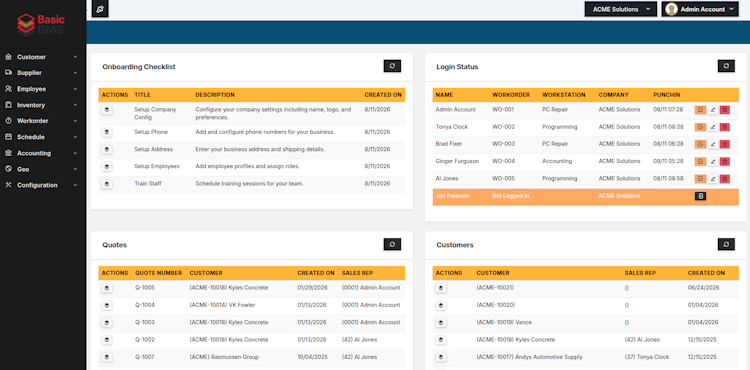750x370 pixels.
Task: Open actions for quote Q-1004
Action: [x=107, y=305]
